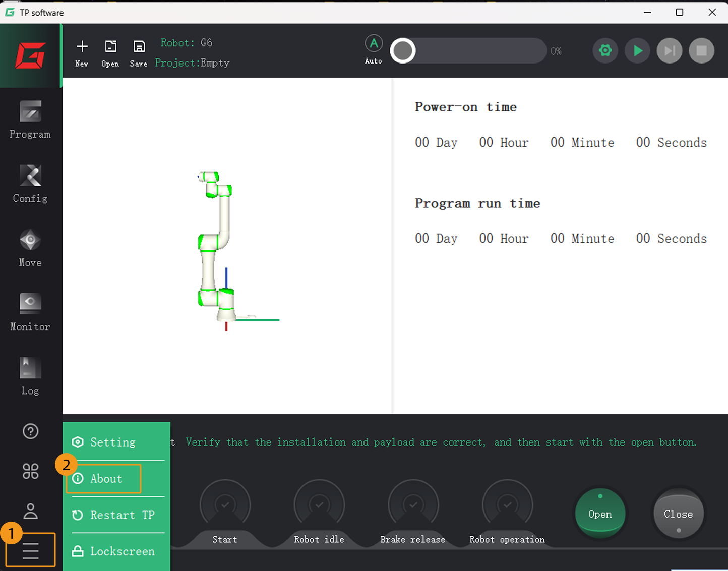Open the Config section
The image size is (728, 571).
30,183
